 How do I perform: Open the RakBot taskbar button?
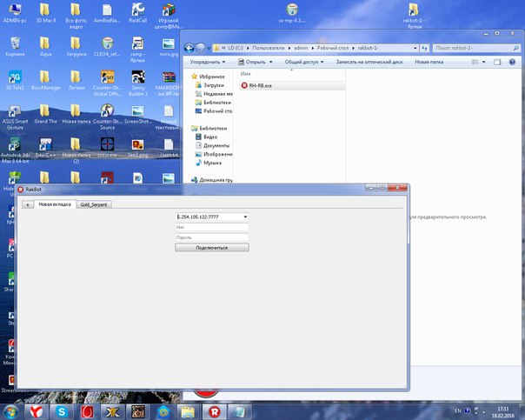coord(215,411)
